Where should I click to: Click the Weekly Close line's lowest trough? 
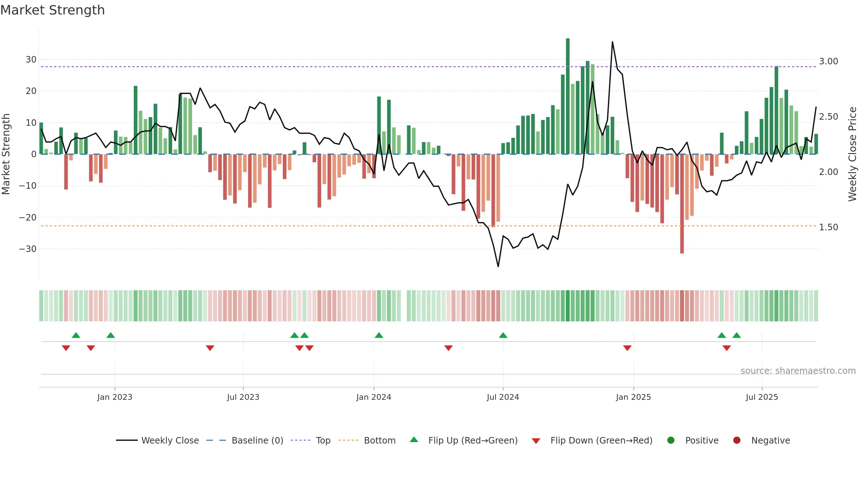pyautogui.click(x=498, y=266)
